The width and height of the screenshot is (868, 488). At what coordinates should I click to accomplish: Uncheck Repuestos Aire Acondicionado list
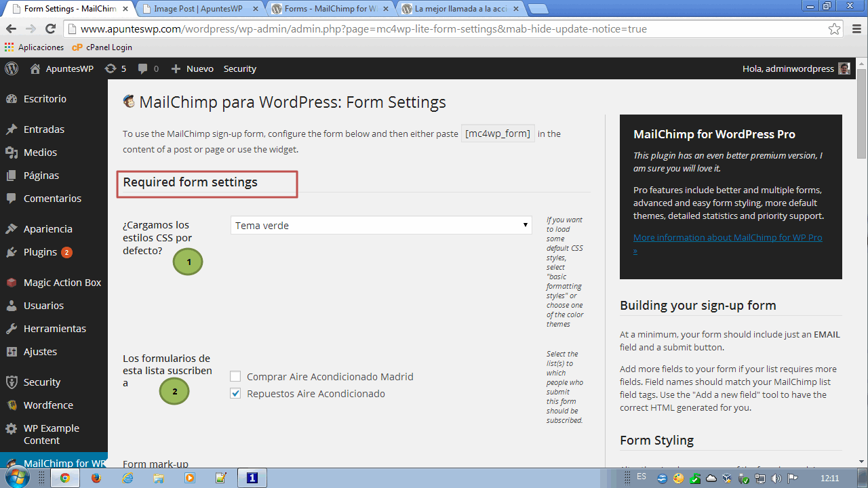235,394
